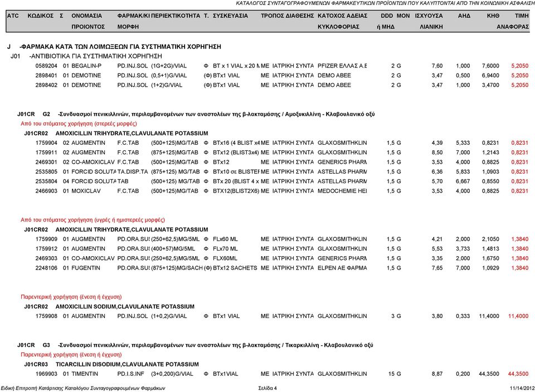Select product code 2898402
The height and width of the screenshot is (392, 535).
coord(46,85)
